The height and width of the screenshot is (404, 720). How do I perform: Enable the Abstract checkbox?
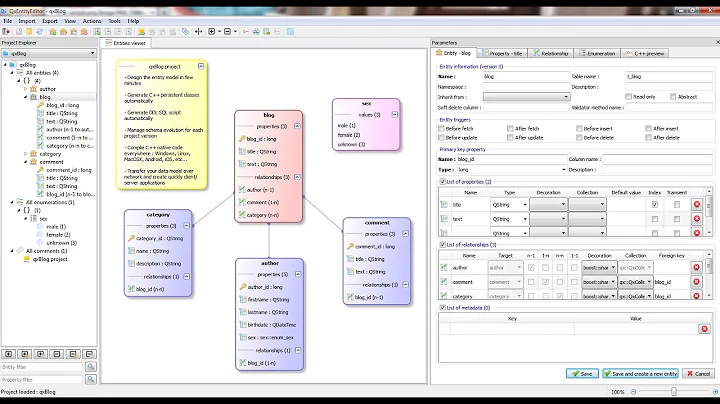[673, 96]
